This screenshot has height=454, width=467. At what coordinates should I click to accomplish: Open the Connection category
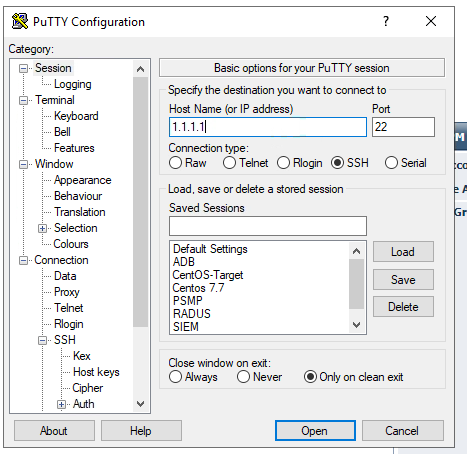(x=61, y=260)
